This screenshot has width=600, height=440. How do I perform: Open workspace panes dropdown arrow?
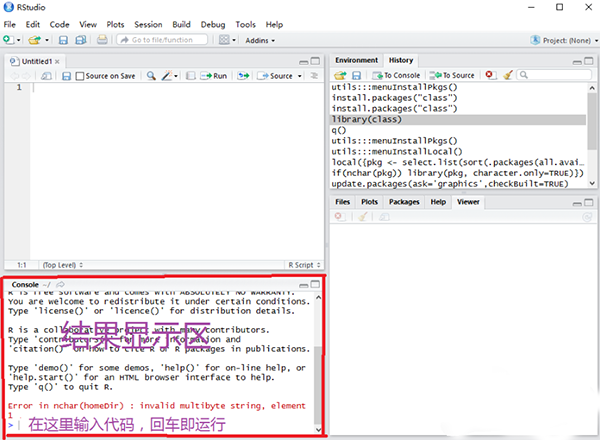tap(234, 40)
